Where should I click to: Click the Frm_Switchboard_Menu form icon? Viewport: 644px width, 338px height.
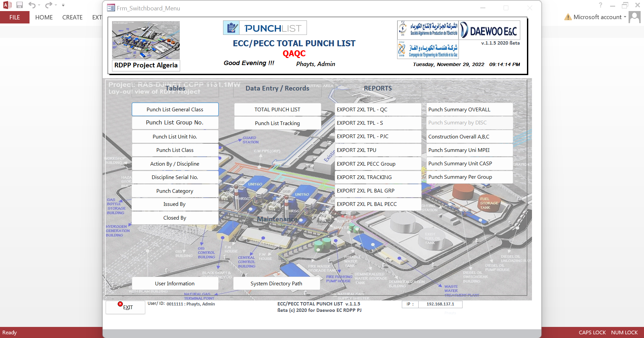click(111, 8)
